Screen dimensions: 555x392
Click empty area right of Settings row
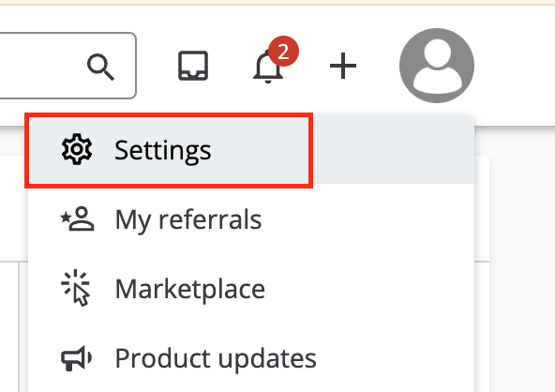[393, 150]
